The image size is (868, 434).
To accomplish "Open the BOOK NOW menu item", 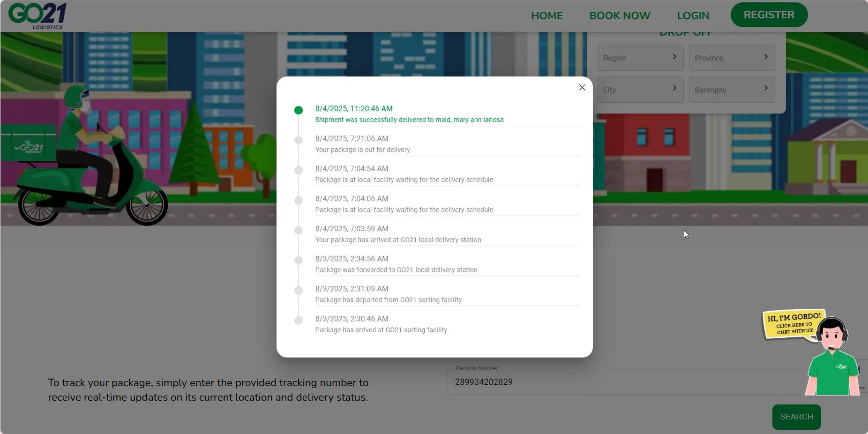I will pyautogui.click(x=620, y=15).
